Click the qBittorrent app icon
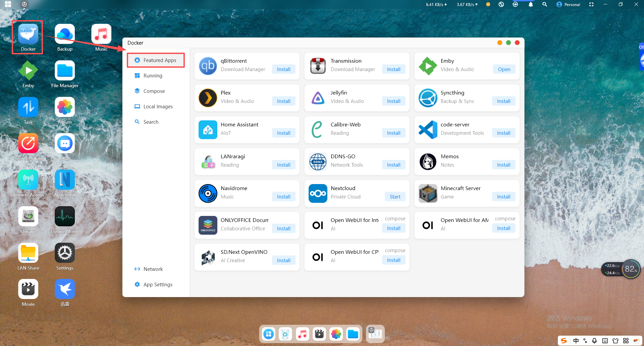 click(208, 66)
